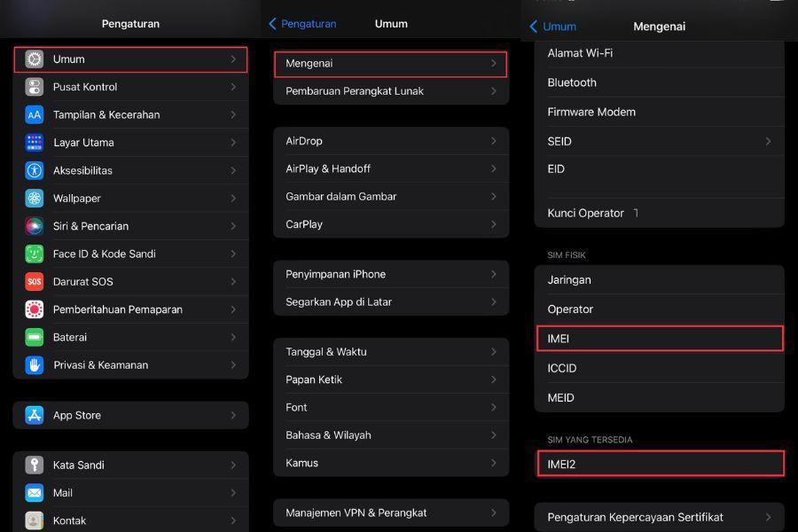Open the Kontak row
Viewport: 798px width, 532px height.
(131, 520)
